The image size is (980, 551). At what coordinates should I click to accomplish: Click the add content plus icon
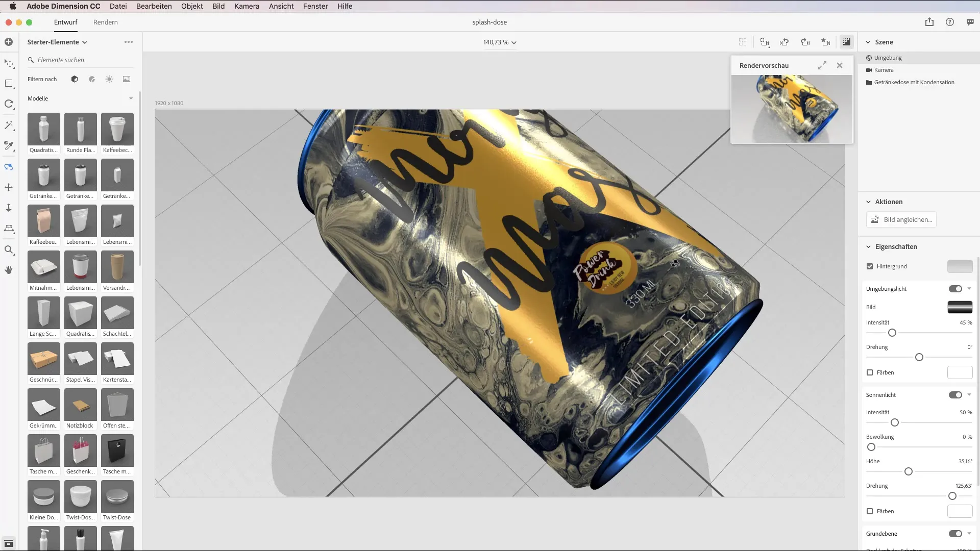click(9, 42)
